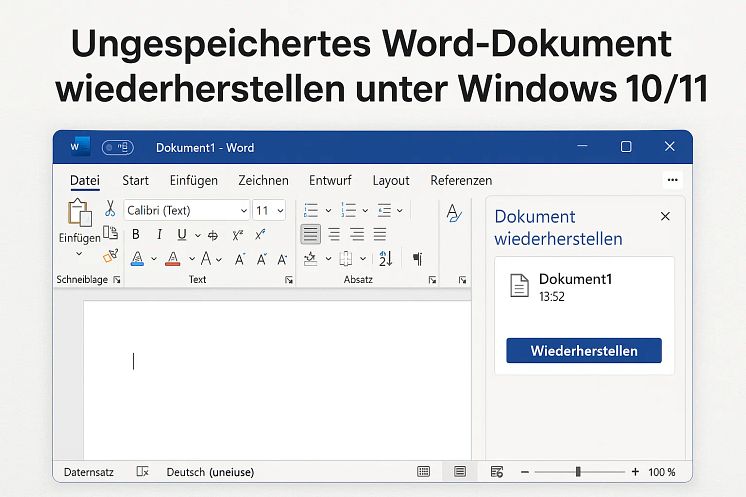Screen dimensions: 746x497
Task: Click the shading paint bucket icon
Action: [311, 259]
